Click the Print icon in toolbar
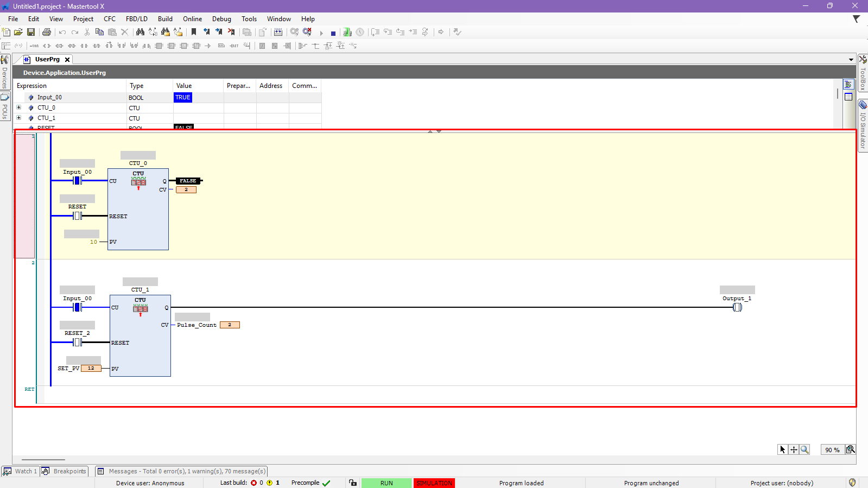Viewport: 868px width, 488px height. 47,33
